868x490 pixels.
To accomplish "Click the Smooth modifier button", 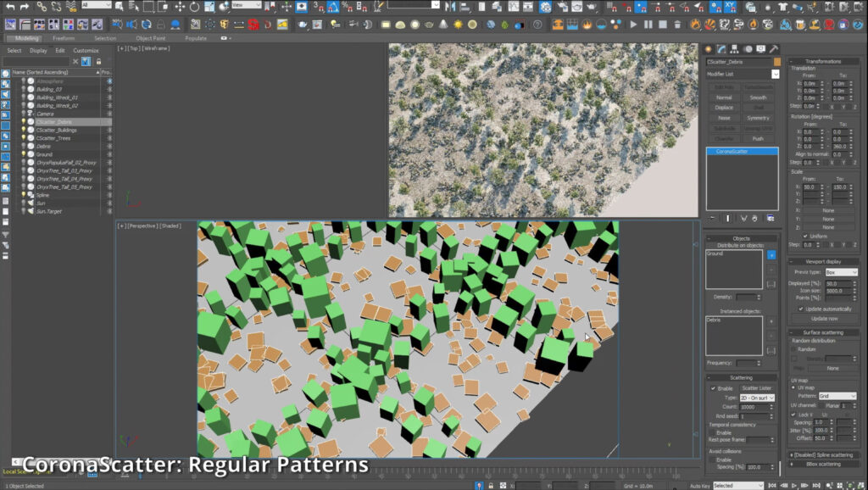I will click(x=758, y=97).
